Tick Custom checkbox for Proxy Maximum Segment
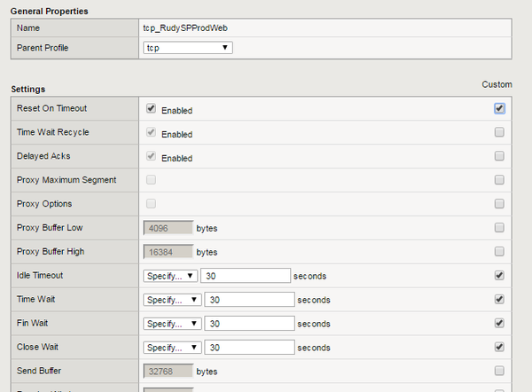 tap(500, 180)
